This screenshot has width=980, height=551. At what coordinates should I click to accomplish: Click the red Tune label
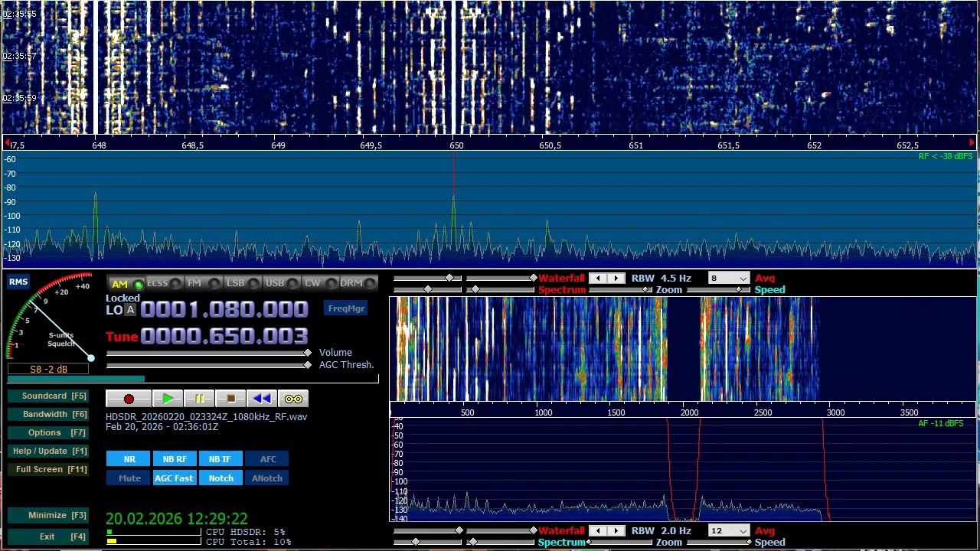click(122, 337)
